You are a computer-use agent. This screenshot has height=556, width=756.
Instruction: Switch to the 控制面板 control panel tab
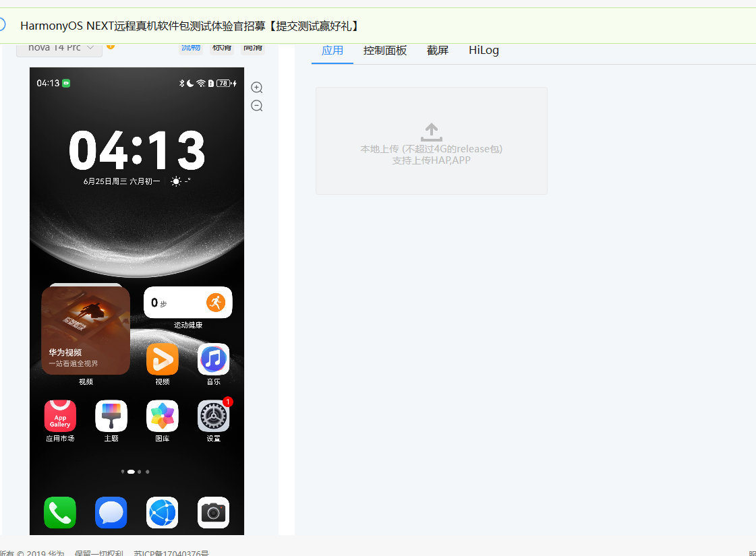385,51
